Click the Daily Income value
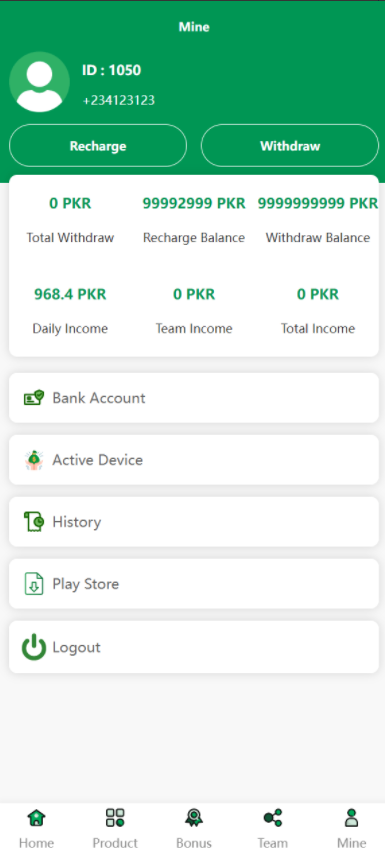 click(x=70, y=294)
